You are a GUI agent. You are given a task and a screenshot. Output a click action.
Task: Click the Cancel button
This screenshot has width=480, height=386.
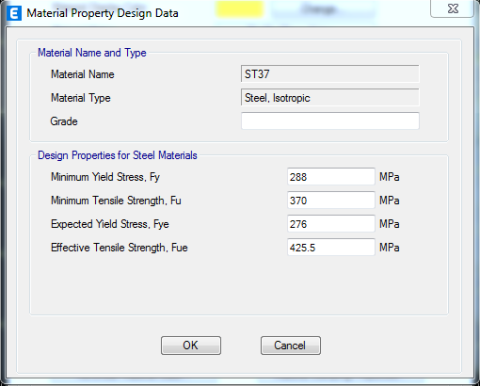pos(291,345)
